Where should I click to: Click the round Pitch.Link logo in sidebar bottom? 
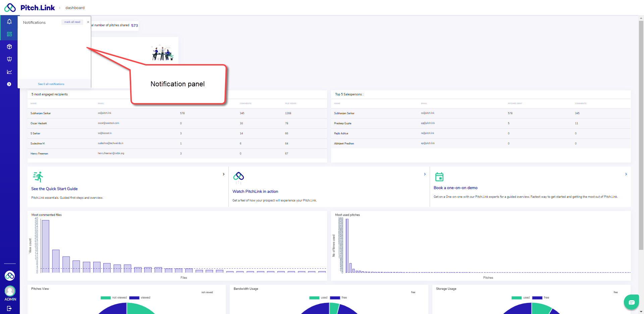point(10,276)
